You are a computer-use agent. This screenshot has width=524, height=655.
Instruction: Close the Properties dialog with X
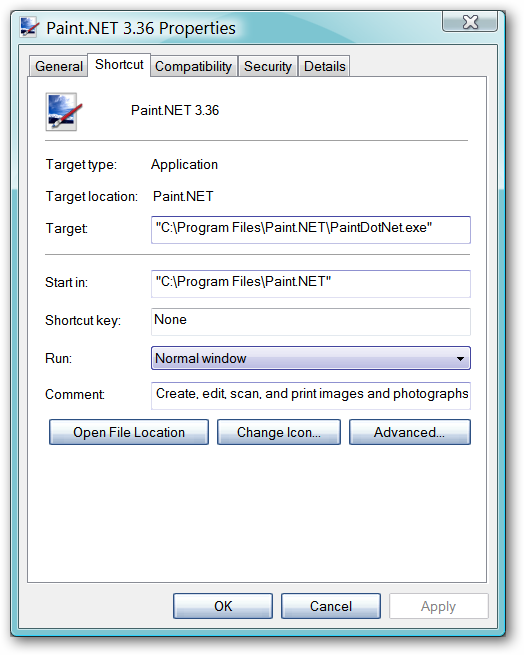click(470, 22)
